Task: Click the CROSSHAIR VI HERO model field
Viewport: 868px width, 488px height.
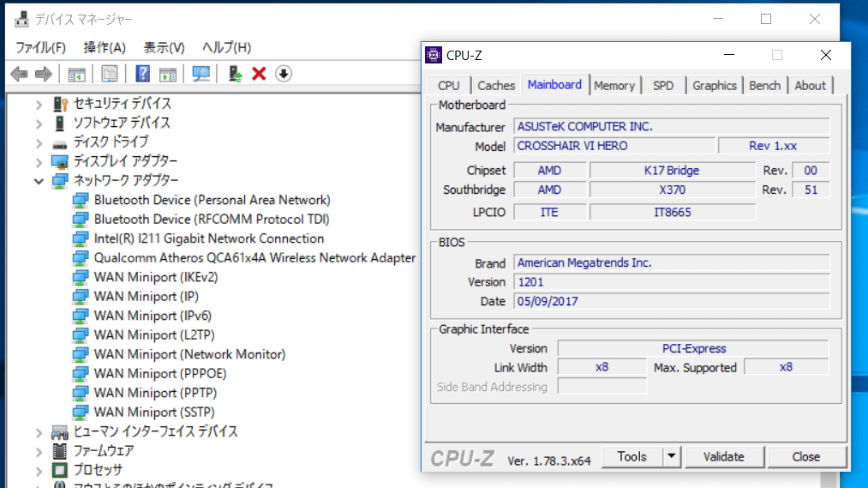Action: (x=614, y=146)
